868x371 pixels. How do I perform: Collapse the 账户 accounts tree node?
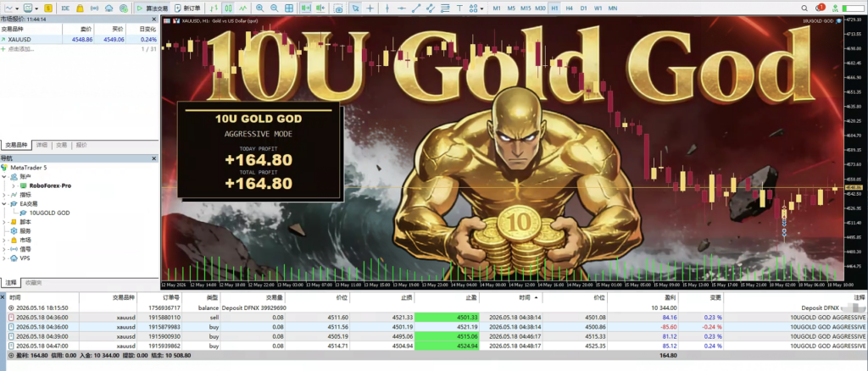pyautogui.click(x=4, y=177)
